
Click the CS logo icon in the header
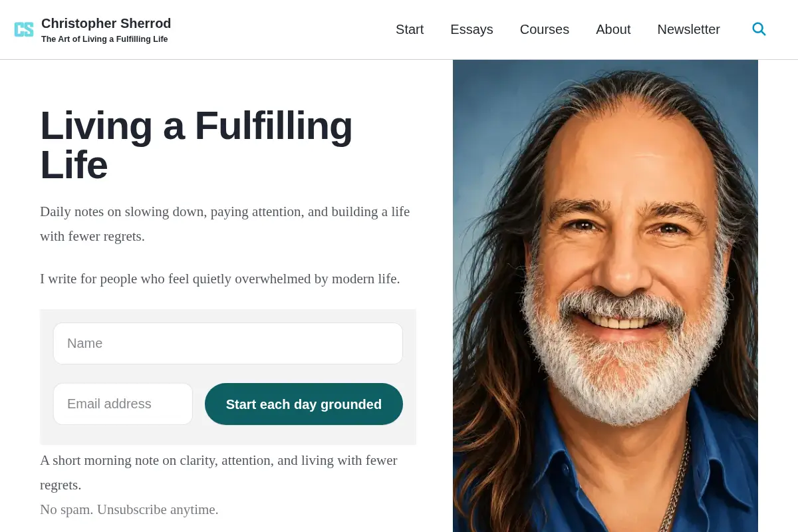(24, 29)
